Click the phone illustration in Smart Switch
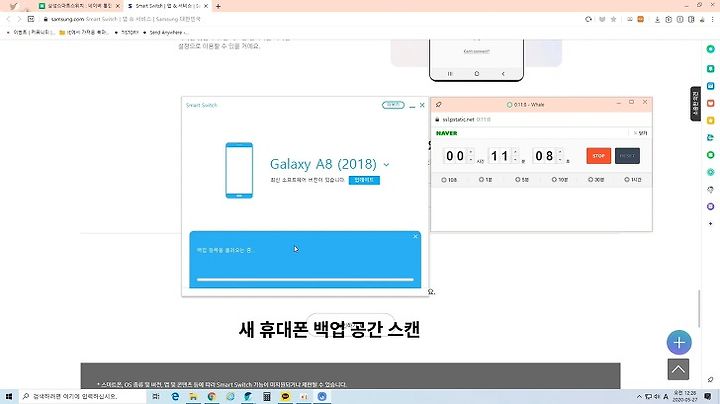Screen dimensions: 720x404 (239, 170)
